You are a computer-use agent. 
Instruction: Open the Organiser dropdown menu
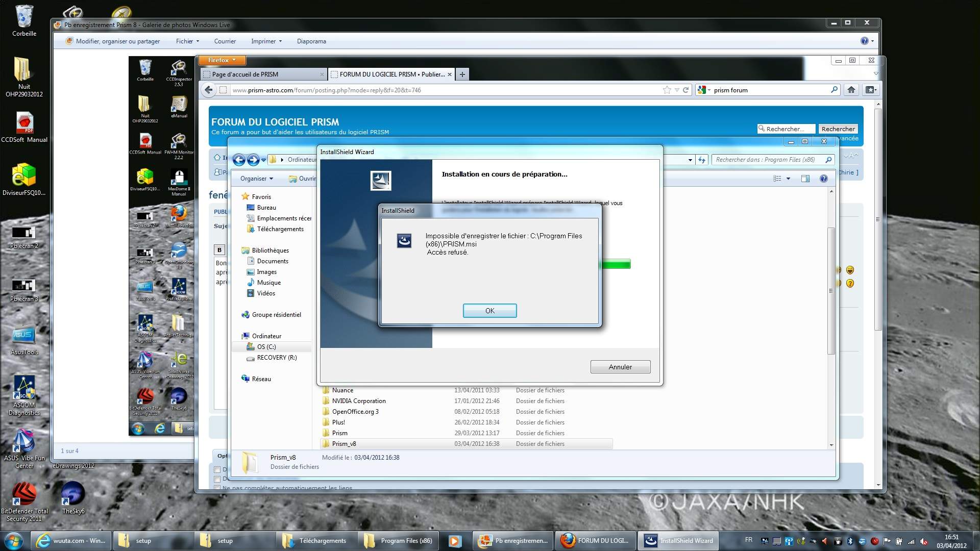(256, 179)
